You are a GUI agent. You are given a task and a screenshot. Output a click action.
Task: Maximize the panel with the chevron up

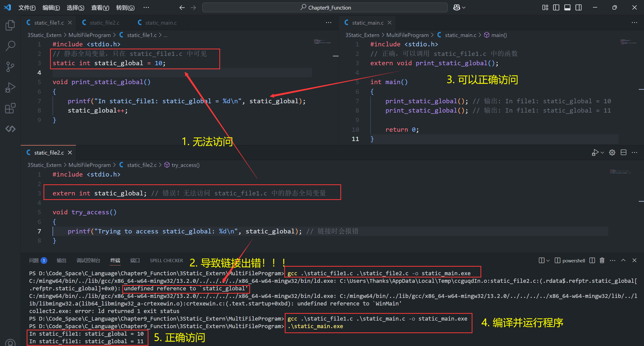(x=623, y=260)
